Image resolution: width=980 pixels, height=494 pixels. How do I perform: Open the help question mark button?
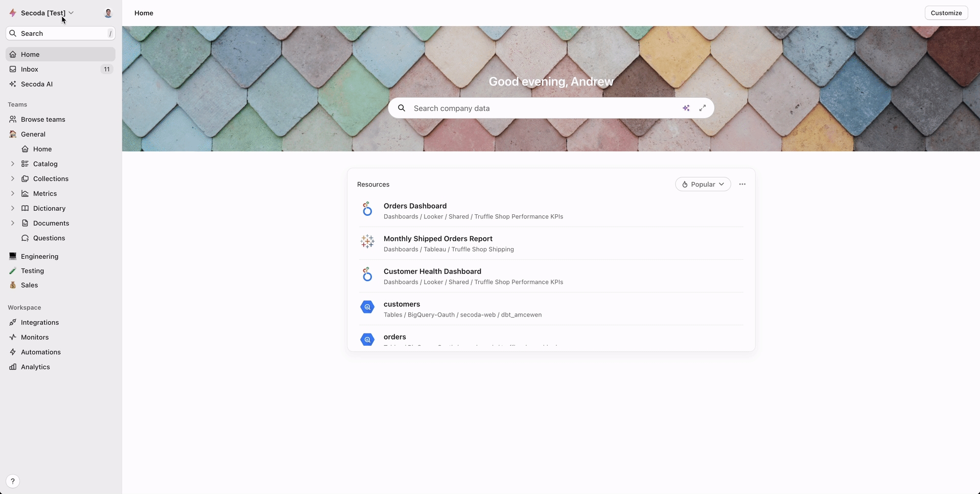click(x=13, y=481)
